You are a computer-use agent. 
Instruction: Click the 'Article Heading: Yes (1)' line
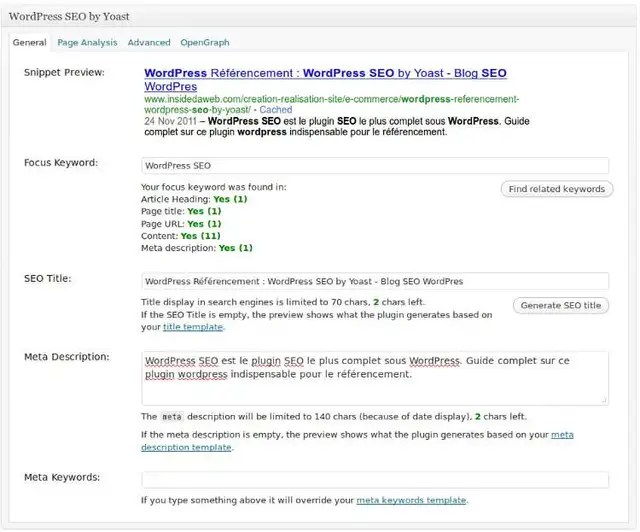(194, 199)
